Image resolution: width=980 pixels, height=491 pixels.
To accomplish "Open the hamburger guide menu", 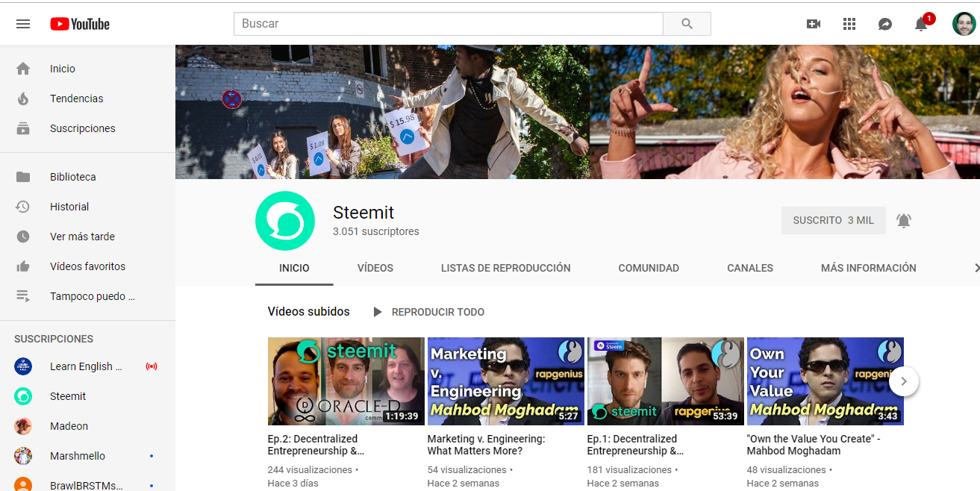I will click(23, 24).
